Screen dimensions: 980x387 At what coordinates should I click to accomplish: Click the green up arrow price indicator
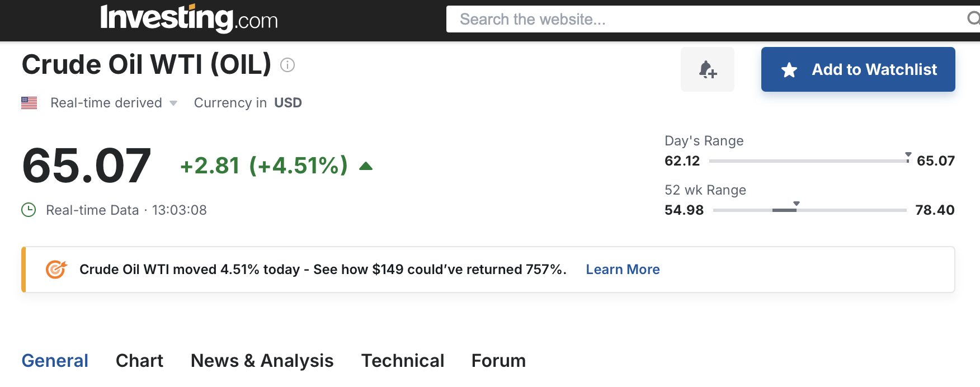pyautogui.click(x=366, y=166)
